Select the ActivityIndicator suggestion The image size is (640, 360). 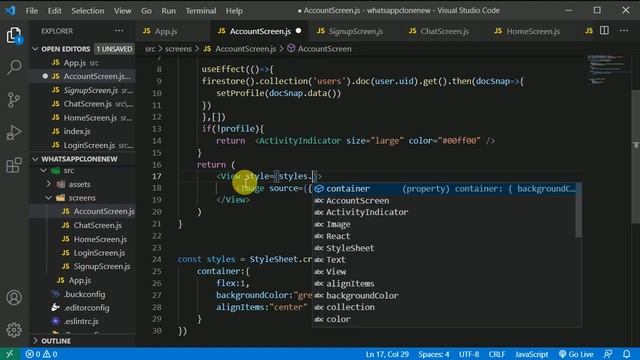[x=445, y=212]
